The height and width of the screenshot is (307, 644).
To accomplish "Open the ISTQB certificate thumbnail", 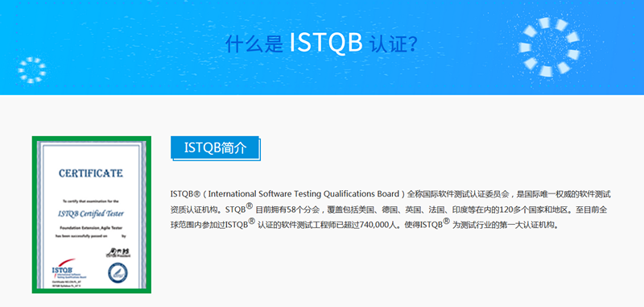I will tap(92, 214).
